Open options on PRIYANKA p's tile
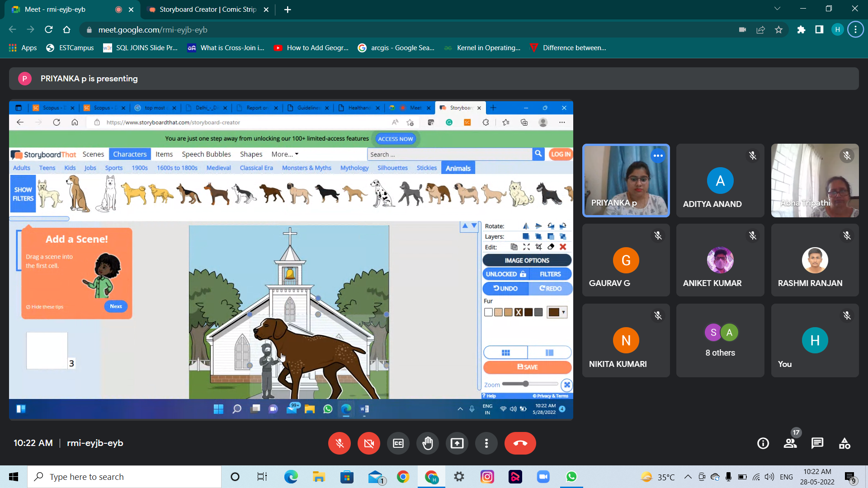Image resolution: width=868 pixels, height=488 pixels. coord(658,155)
